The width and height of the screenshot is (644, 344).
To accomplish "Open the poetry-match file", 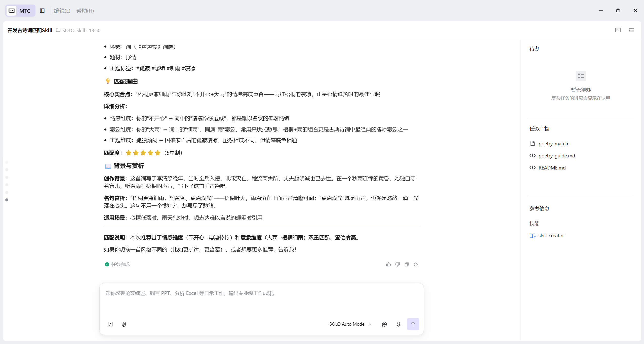I will click(x=553, y=144).
